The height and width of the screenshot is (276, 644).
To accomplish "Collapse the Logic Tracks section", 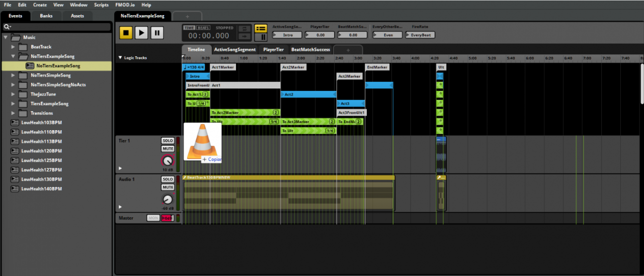I will pos(120,58).
